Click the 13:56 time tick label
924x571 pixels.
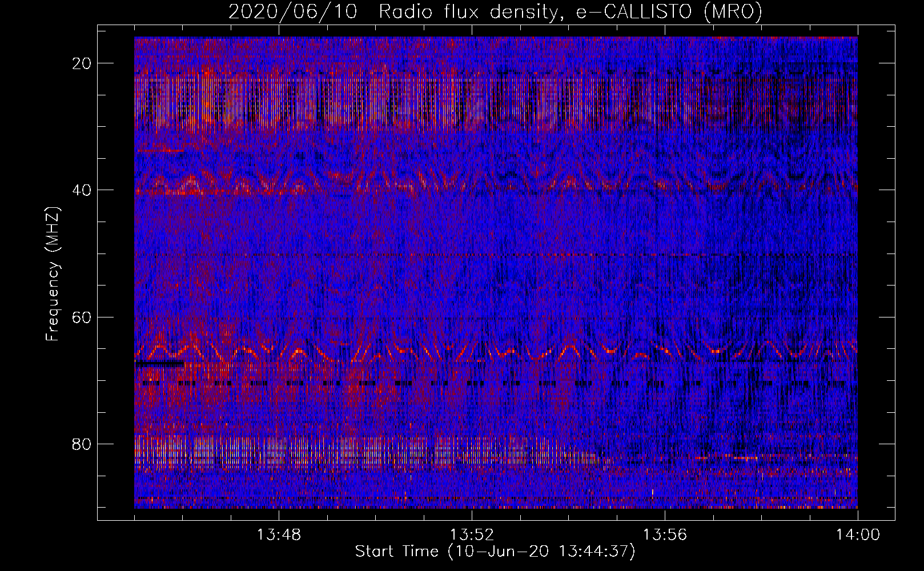[x=665, y=535]
